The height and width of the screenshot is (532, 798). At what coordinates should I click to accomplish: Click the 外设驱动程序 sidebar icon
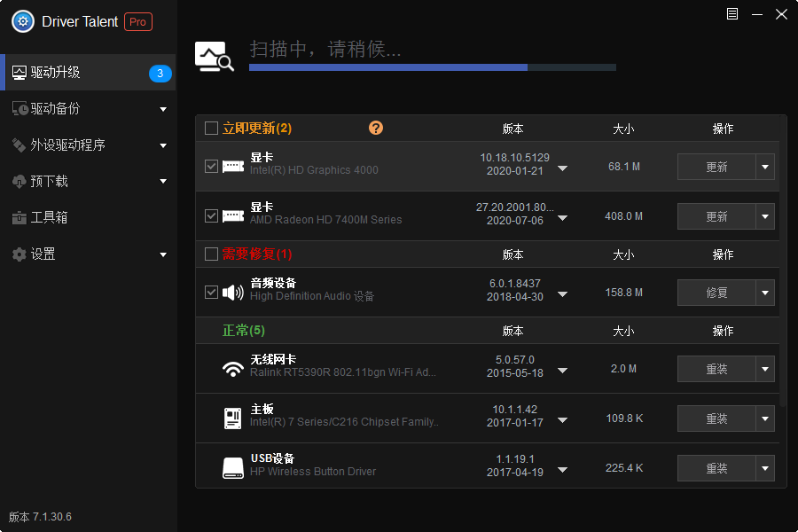[20, 145]
